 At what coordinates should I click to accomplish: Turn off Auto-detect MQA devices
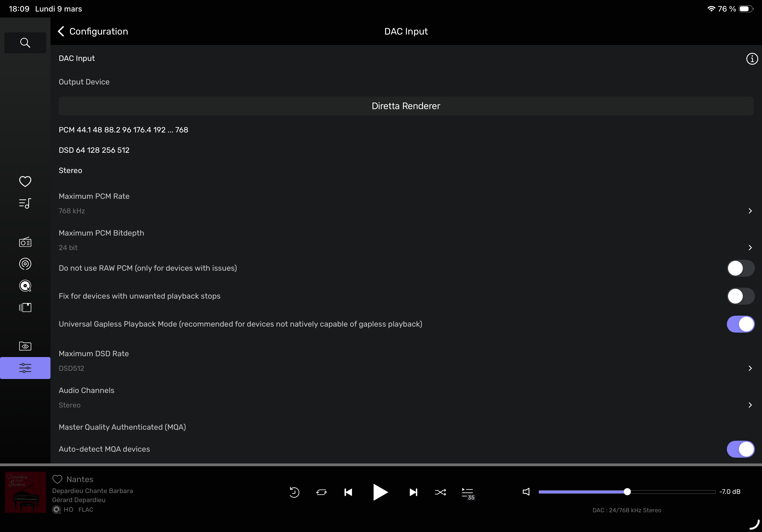740,449
